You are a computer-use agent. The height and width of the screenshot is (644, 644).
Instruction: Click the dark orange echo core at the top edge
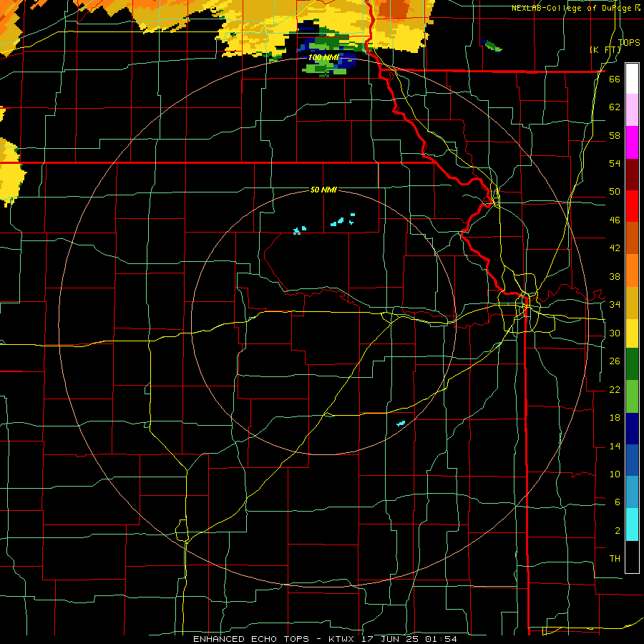pyautogui.click(x=394, y=8)
